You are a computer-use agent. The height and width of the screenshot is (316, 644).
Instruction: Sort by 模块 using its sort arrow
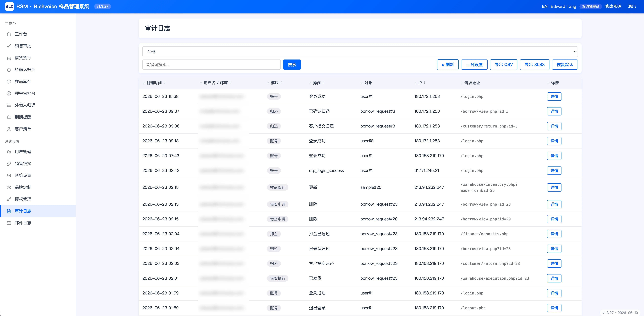pos(281,83)
